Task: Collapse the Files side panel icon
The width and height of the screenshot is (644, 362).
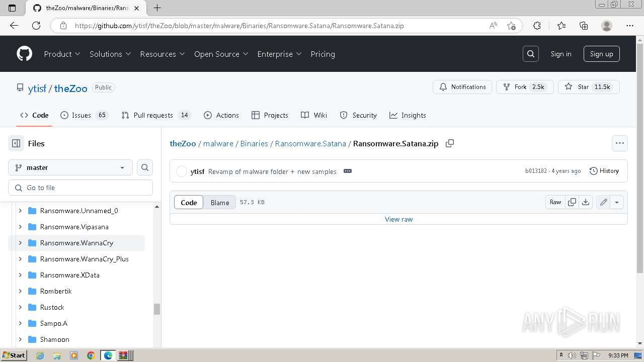Action: (16, 143)
